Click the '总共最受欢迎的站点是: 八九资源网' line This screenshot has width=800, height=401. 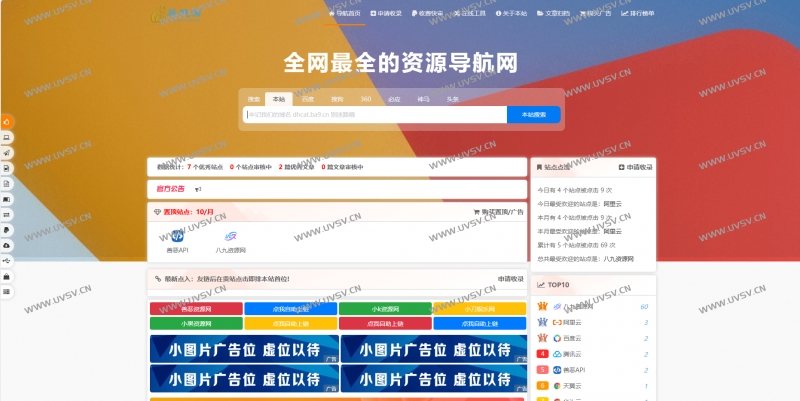(585, 259)
